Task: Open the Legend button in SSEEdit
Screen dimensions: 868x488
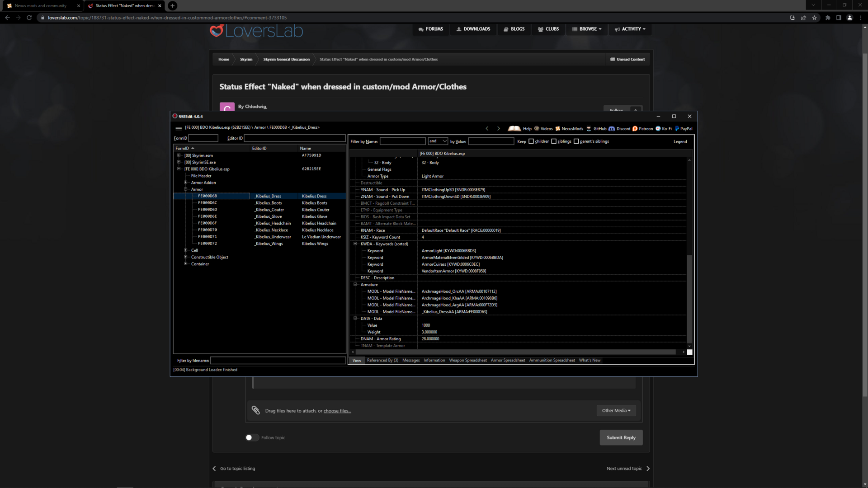Action: click(680, 141)
